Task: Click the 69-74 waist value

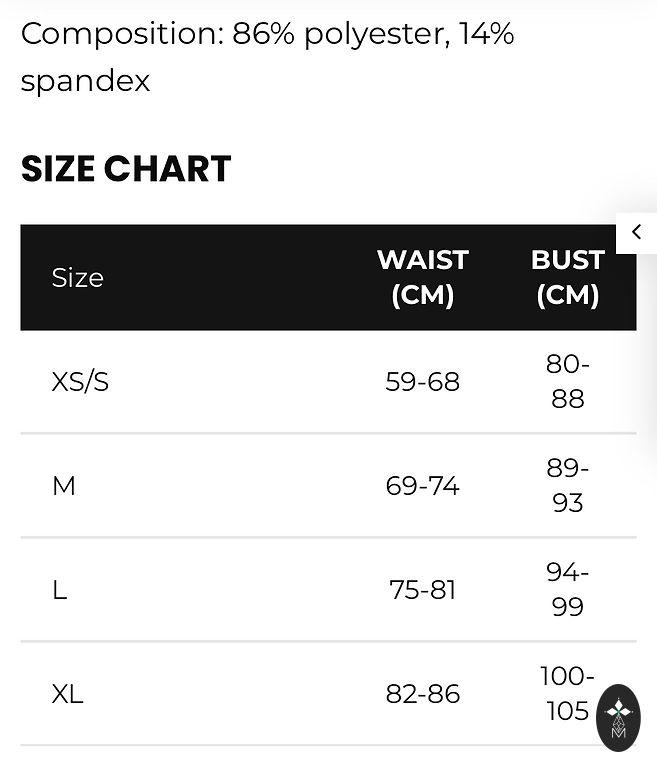Action: pos(422,486)
